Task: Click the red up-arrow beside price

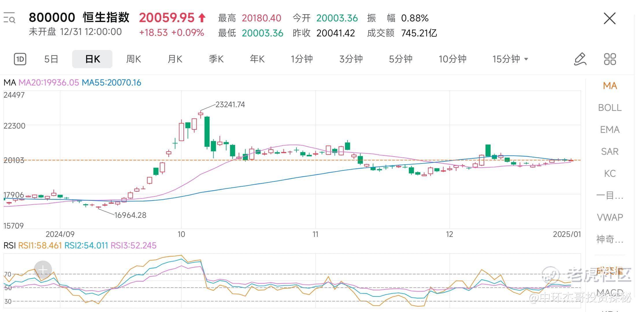Action: (x=202, y=18)
